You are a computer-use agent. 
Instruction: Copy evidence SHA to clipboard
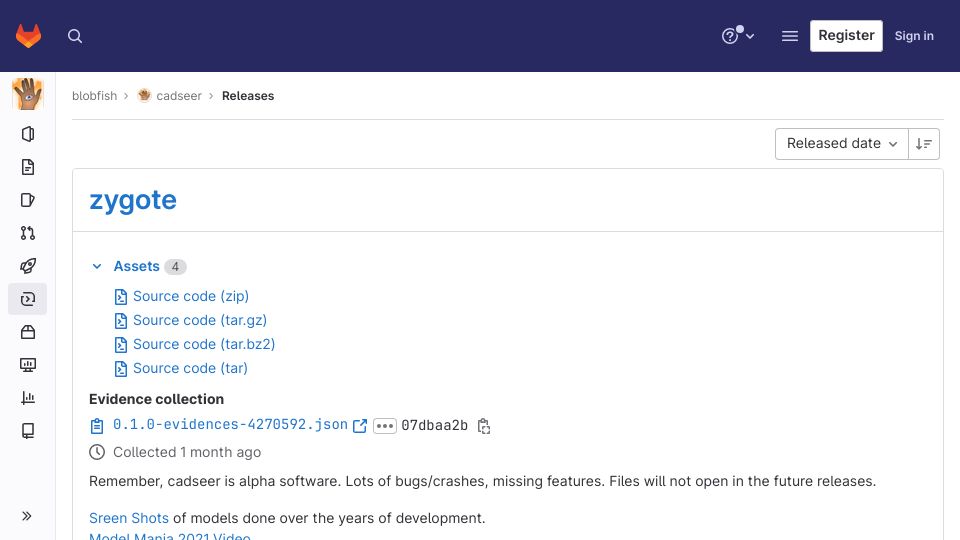pyautogui.click(x=484, y=426)
